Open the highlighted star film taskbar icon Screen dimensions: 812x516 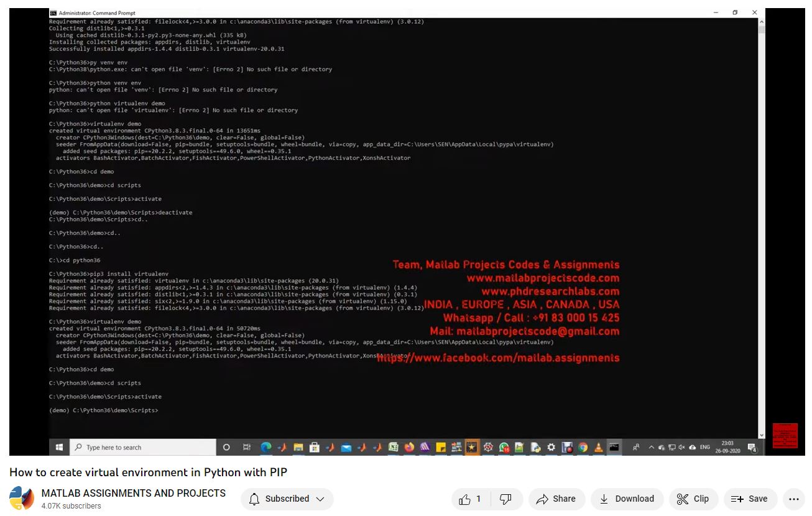coord(473,447)
